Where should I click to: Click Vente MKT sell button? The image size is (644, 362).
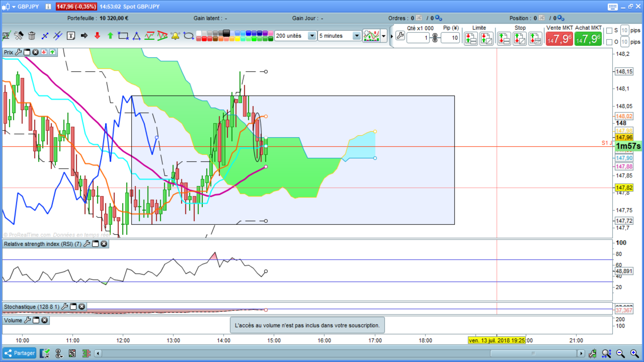(x=559, y=39)
